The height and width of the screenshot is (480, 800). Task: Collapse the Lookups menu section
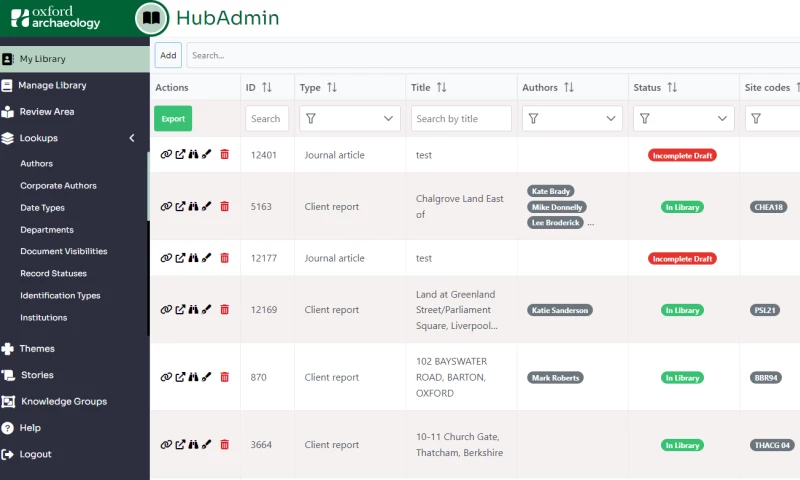[131, 138]
